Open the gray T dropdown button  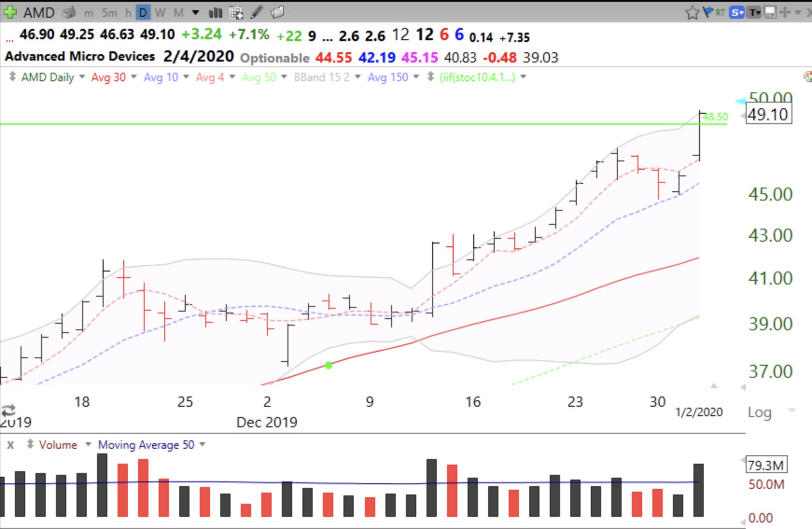coord(755,13)
